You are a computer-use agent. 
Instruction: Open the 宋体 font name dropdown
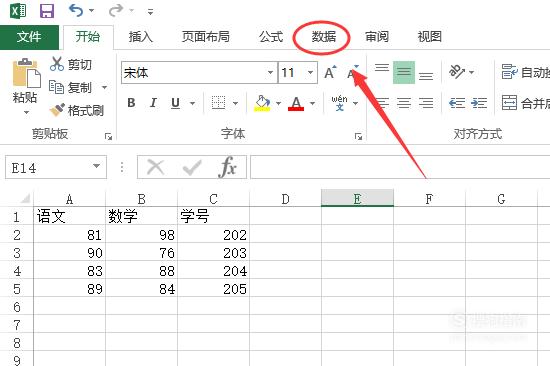tap(270, 73)
